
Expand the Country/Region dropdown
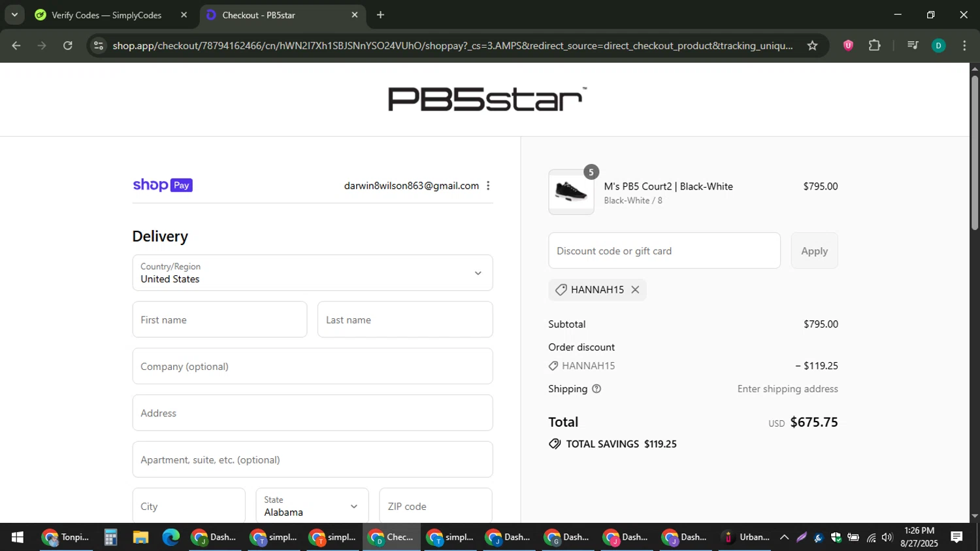click(x=312, y=273)
